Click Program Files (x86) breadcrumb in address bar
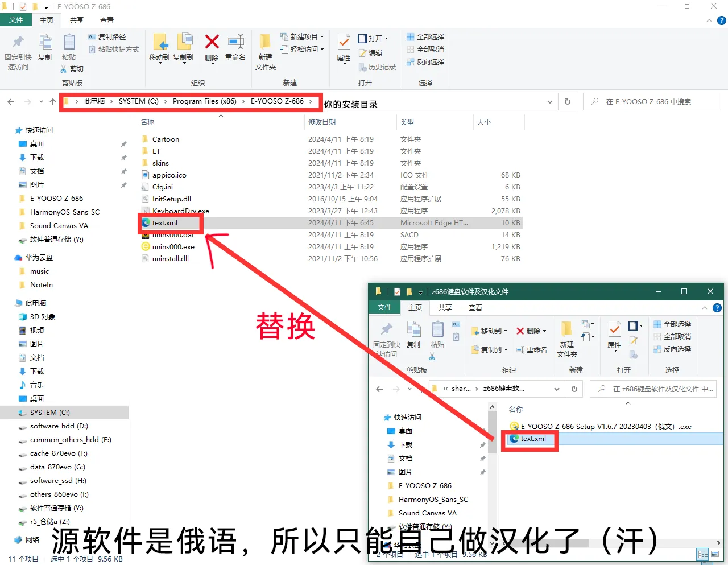 point(205,101)
